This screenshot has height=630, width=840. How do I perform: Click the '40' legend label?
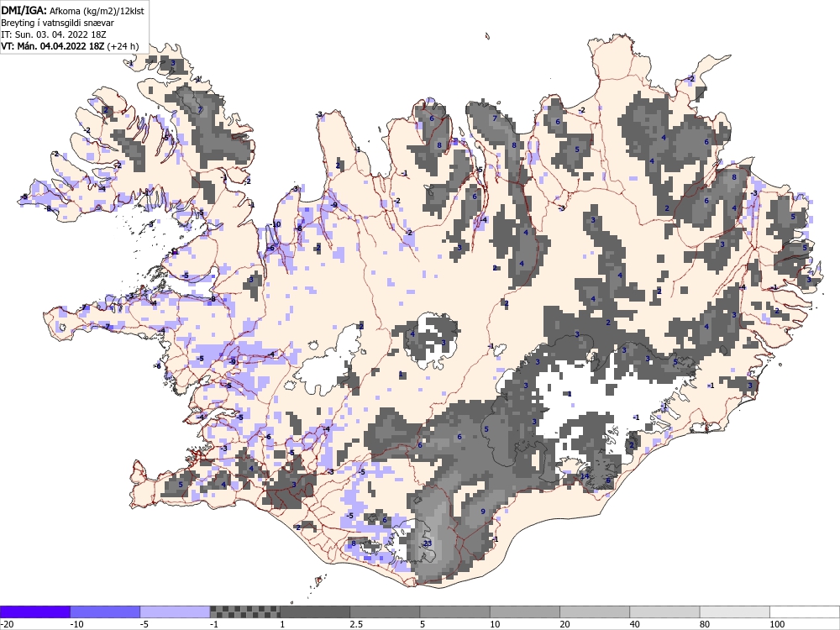(635, 624)
